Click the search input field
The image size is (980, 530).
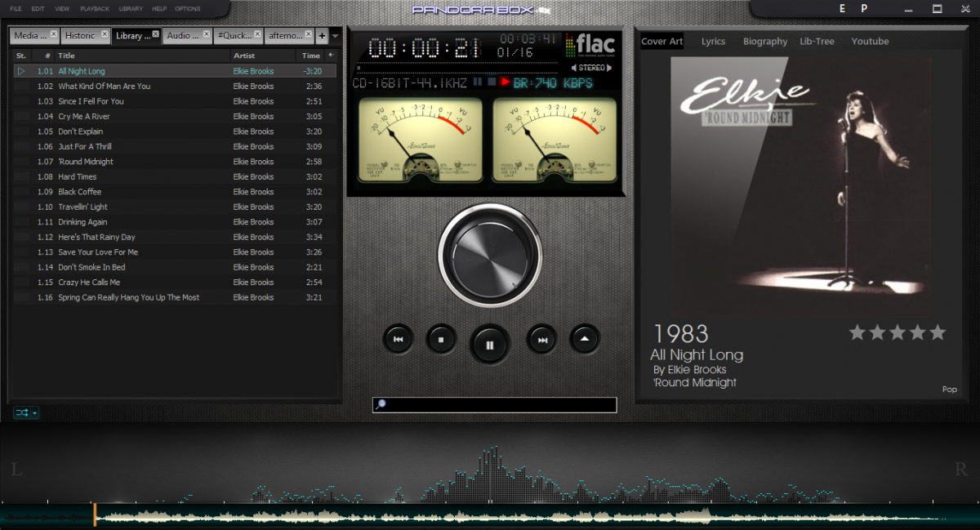[494, 405]
